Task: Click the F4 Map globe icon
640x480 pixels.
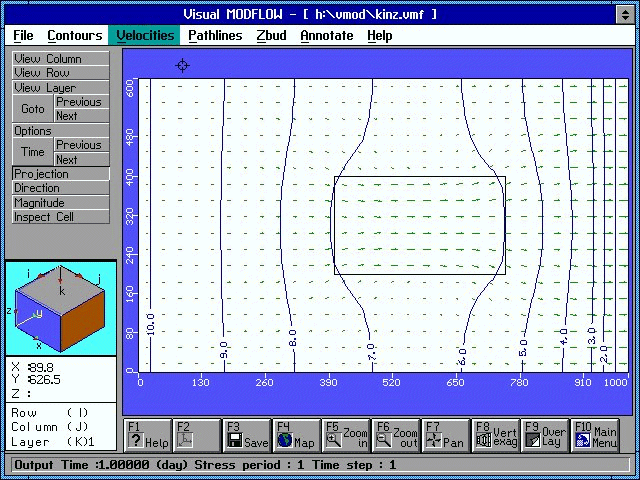Action: click(x=284, y=441)
